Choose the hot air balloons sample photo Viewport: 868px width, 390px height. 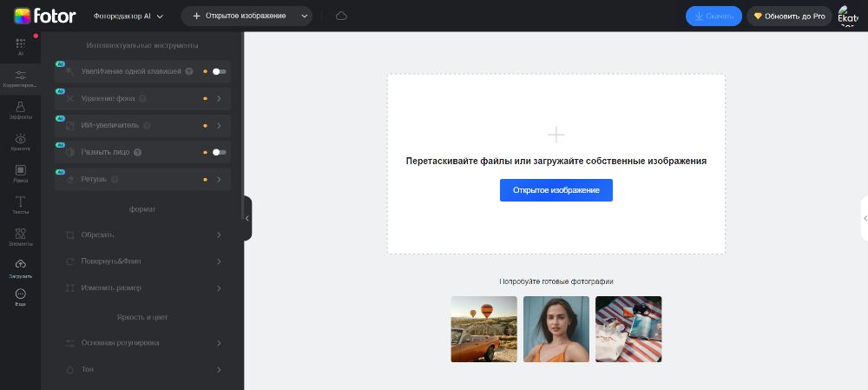click(483, 329)
